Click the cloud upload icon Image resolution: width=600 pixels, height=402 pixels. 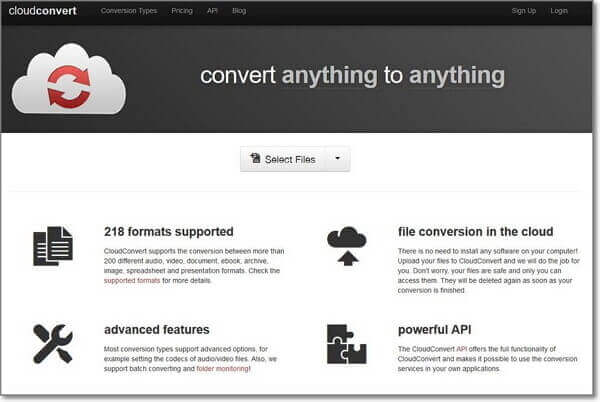pos(347,245)
